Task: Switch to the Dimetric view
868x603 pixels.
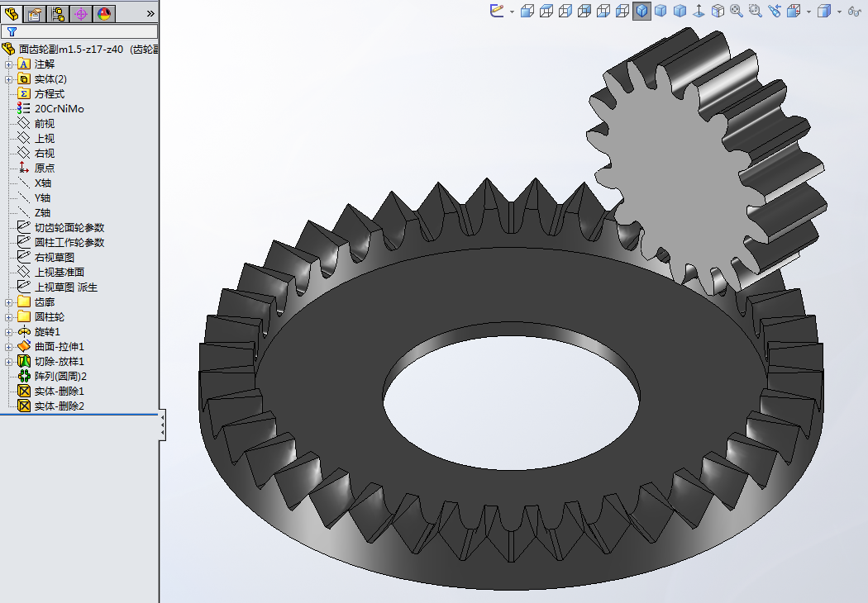Action: coord(680,11)
